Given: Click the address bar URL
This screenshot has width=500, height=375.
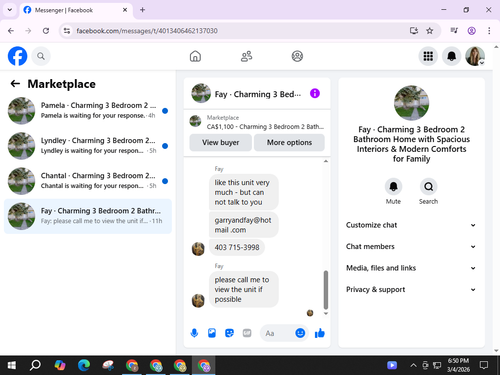Looking at the screenshot, I should (x=147, y=31).
